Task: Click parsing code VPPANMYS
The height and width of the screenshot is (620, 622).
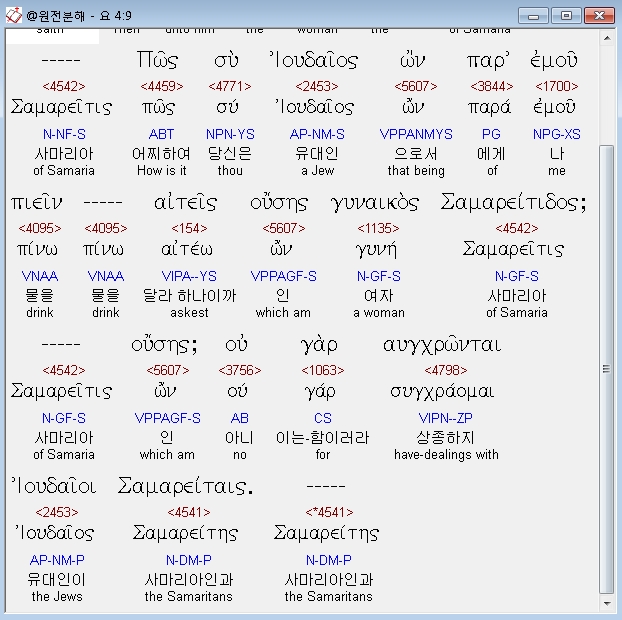Action: pos(416,134)
